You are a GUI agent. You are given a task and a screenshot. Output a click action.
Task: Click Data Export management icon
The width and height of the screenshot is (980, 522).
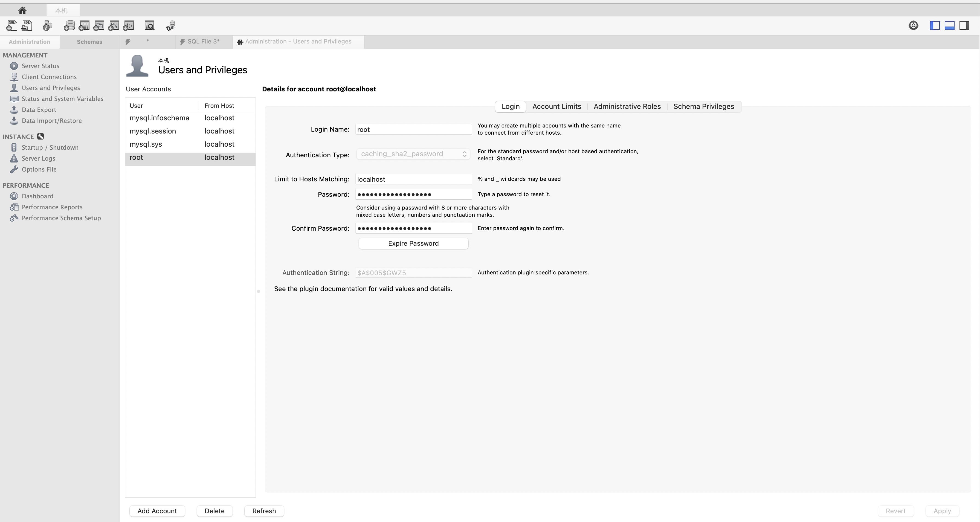14,109
